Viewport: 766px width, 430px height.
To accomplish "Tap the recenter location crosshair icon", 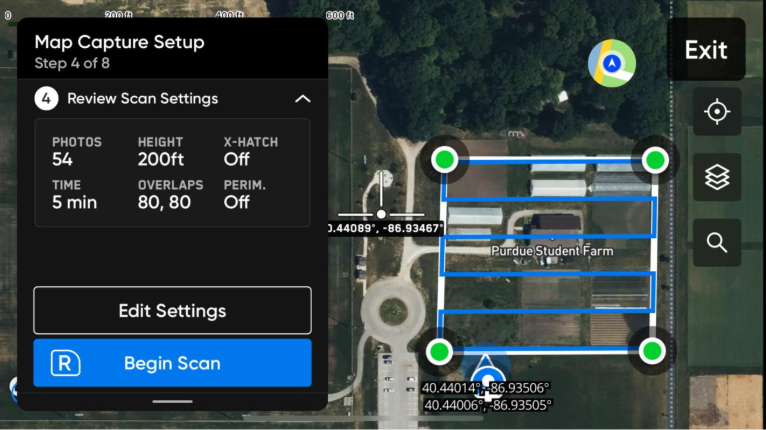I will [717, 112].
